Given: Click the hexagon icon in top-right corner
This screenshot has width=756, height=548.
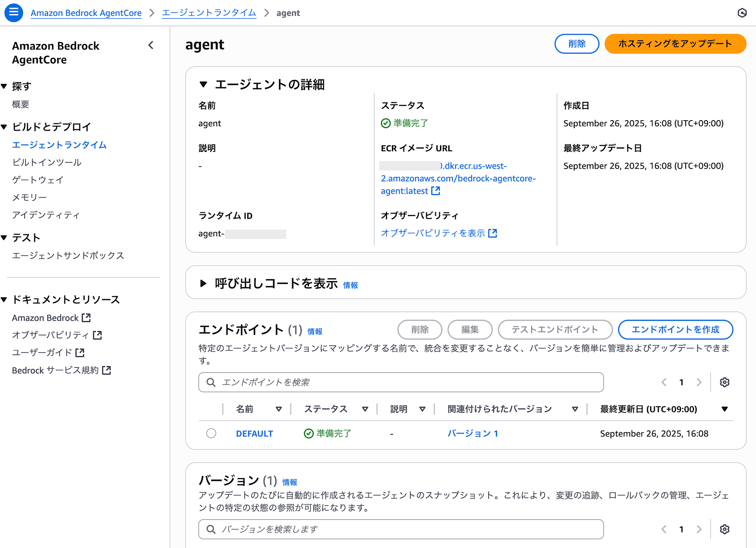Looking at the screenshot, I should (742, 13).
